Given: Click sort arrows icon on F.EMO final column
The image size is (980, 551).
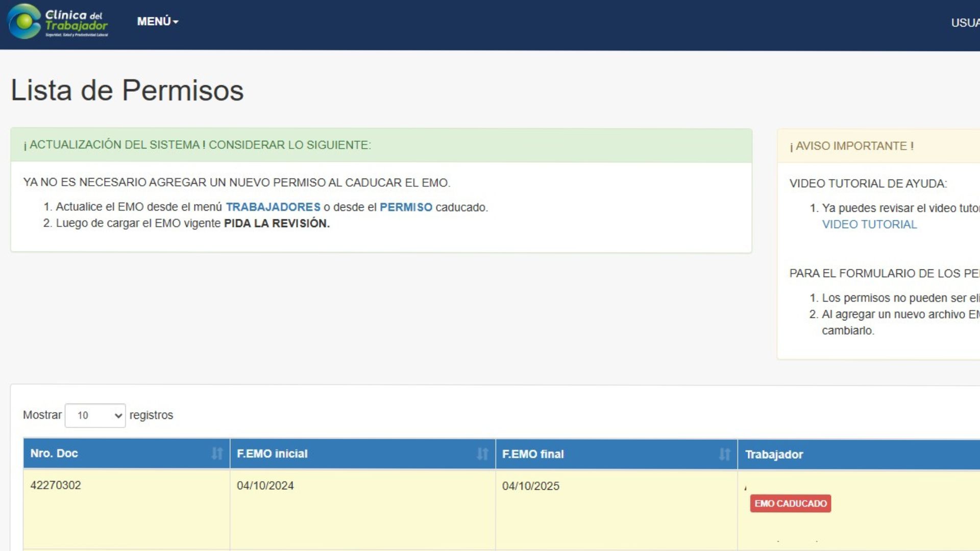Looking at the screenshot, I should tap(724, 454).
